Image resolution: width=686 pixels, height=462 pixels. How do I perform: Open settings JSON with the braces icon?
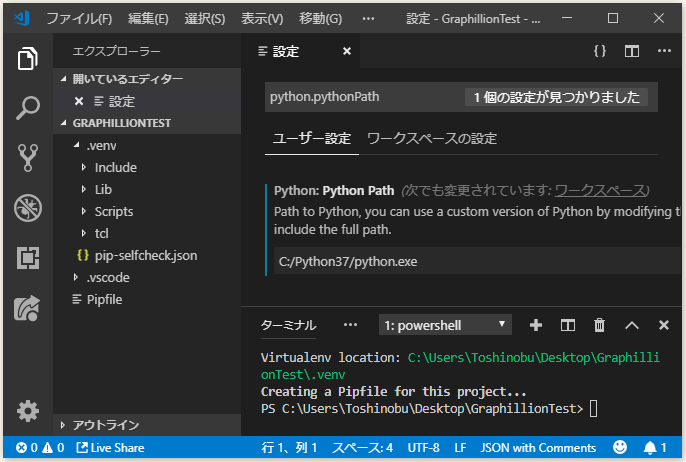pos(600,51)
